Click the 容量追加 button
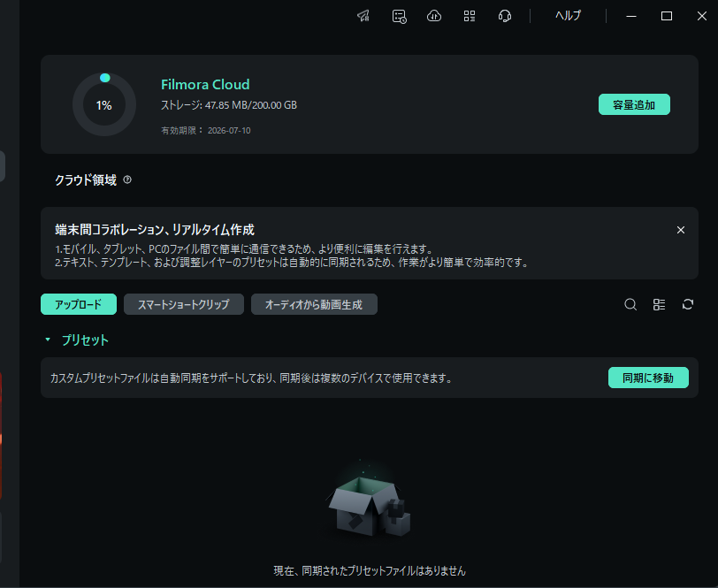 coord(634,104)
